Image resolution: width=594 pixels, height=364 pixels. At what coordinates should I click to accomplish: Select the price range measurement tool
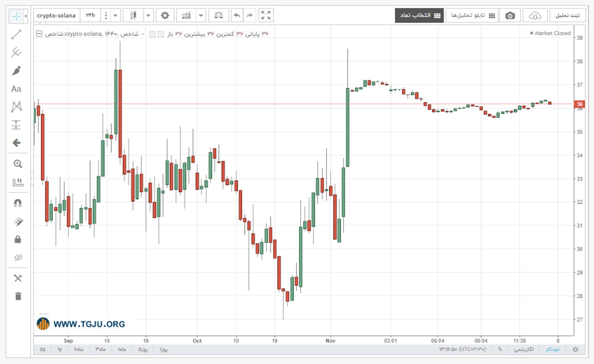click(x=16, y=125)
